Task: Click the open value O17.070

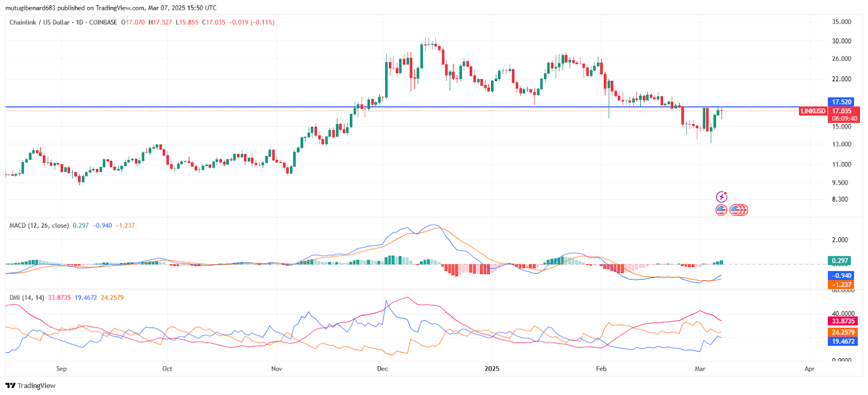Action: (x=133, y=22)
